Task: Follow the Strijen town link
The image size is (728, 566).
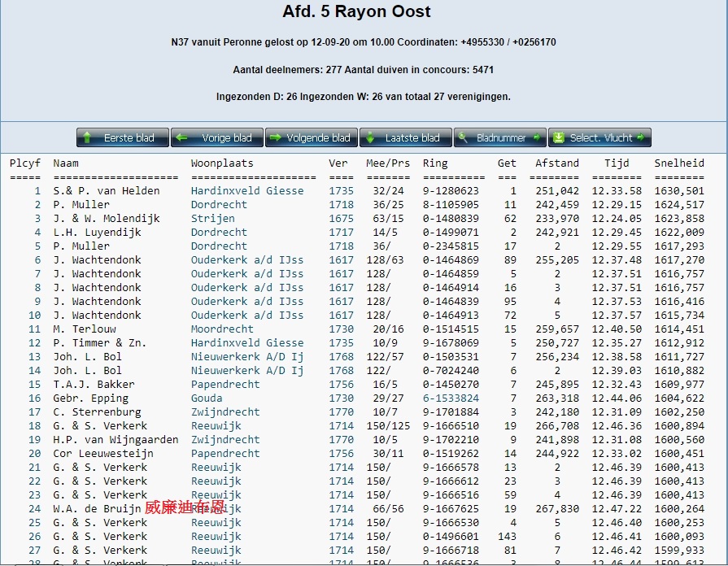Action: click(212, 218)
